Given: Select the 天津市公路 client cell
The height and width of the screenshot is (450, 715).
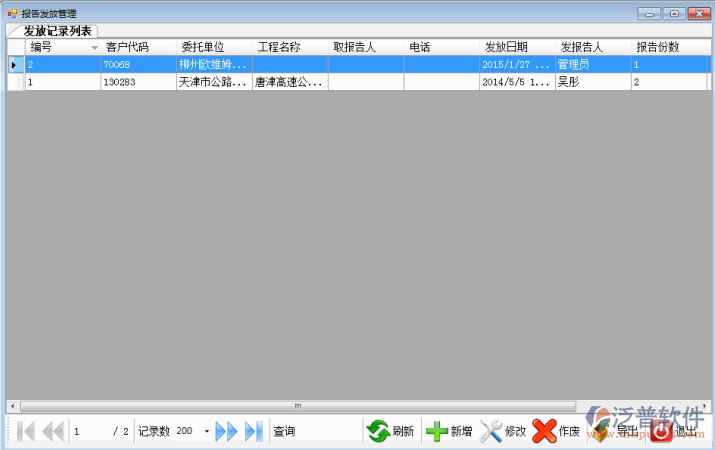Looking at the screenshot, I should (x=214, y=82).
